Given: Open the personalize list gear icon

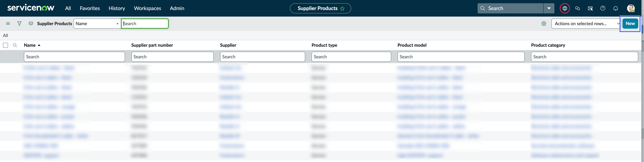Looking at the screenshot, I should [x=544, y=24].
